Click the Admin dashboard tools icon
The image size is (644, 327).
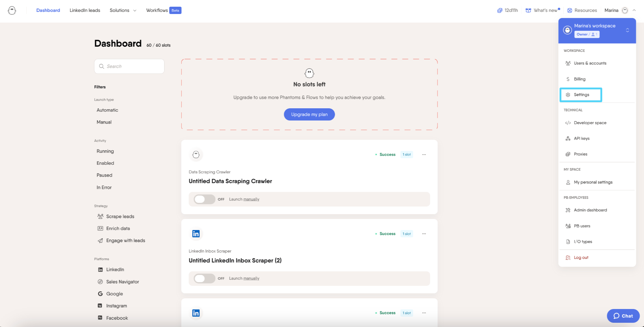point(568,210)
